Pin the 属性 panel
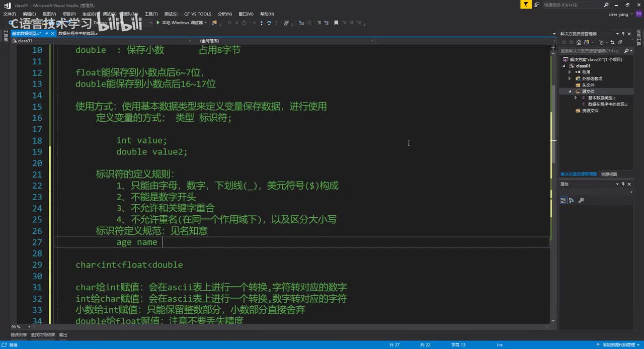644x349 pixels. (x=623, y=184)
